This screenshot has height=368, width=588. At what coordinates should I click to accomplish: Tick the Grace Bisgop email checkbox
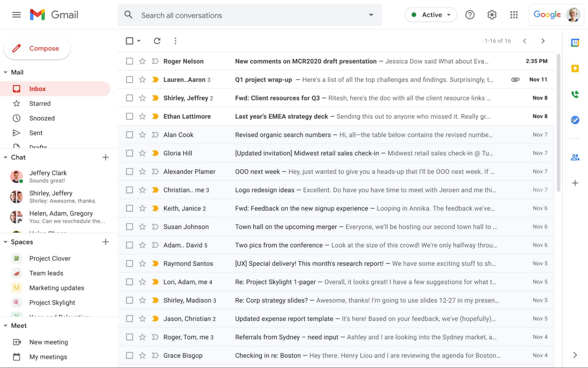(129, 355)
